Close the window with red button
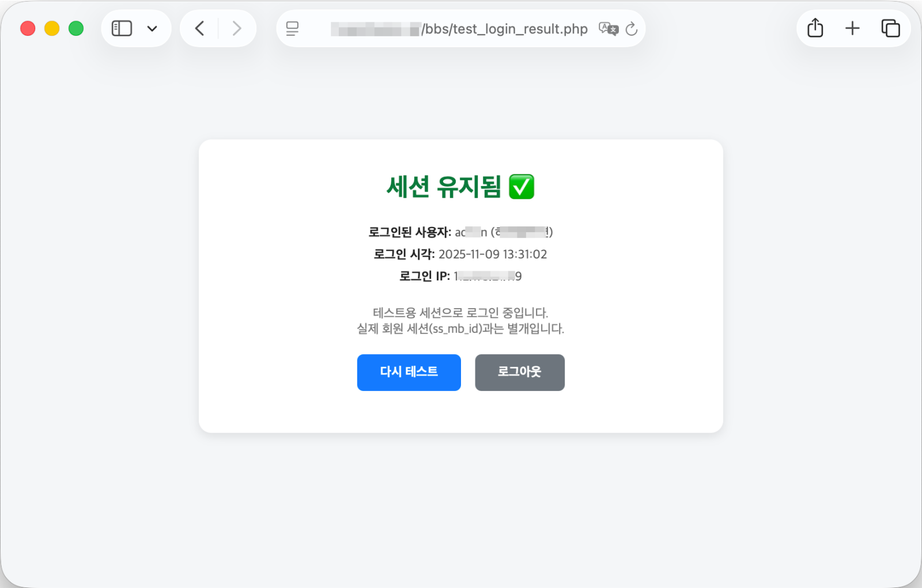 28,28
